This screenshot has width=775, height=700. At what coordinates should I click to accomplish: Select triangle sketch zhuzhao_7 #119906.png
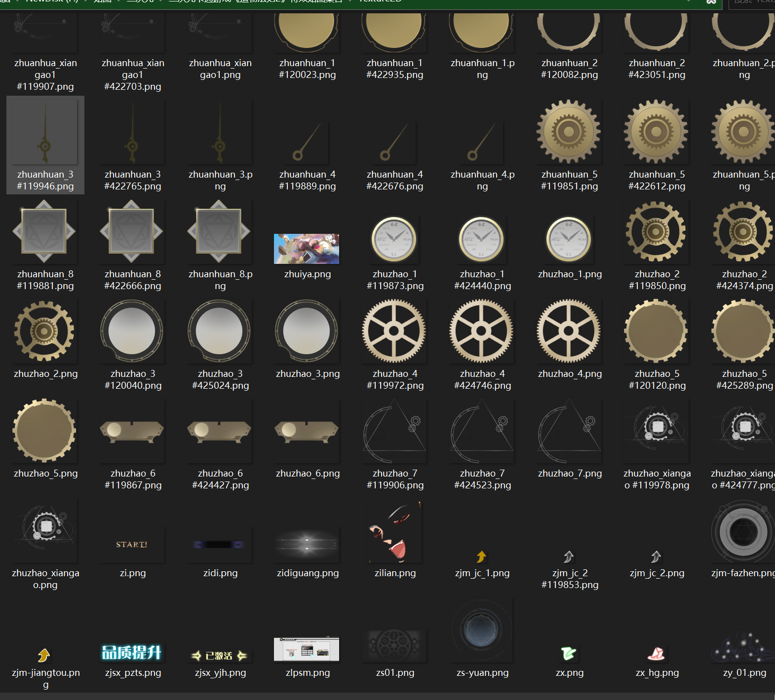point(394,431)
